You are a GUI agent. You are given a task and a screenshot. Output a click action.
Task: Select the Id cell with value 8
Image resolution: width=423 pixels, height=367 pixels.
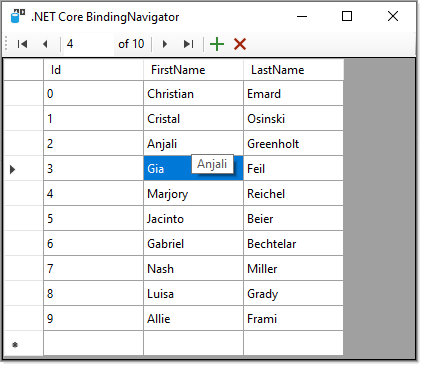pos(93,294)
